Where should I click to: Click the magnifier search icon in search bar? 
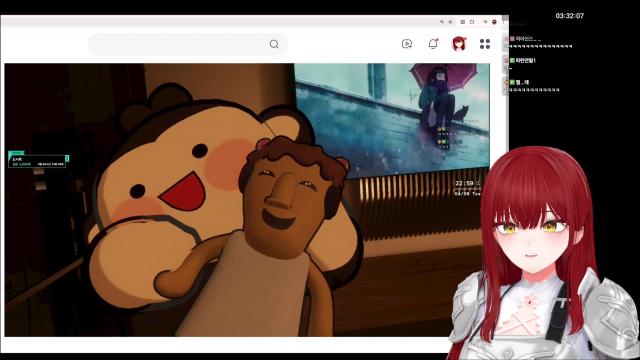pos(274,44)
